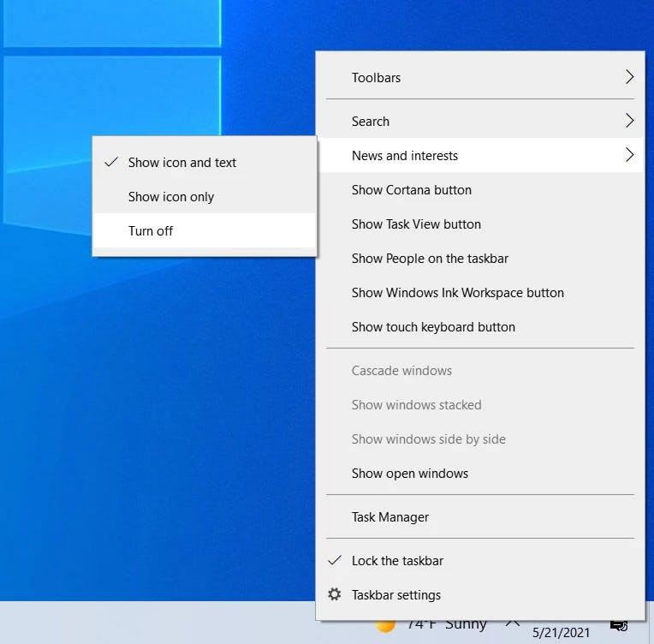
Task: Click the checkmark beside Lock the taskbar
Action: coord(335,560)
